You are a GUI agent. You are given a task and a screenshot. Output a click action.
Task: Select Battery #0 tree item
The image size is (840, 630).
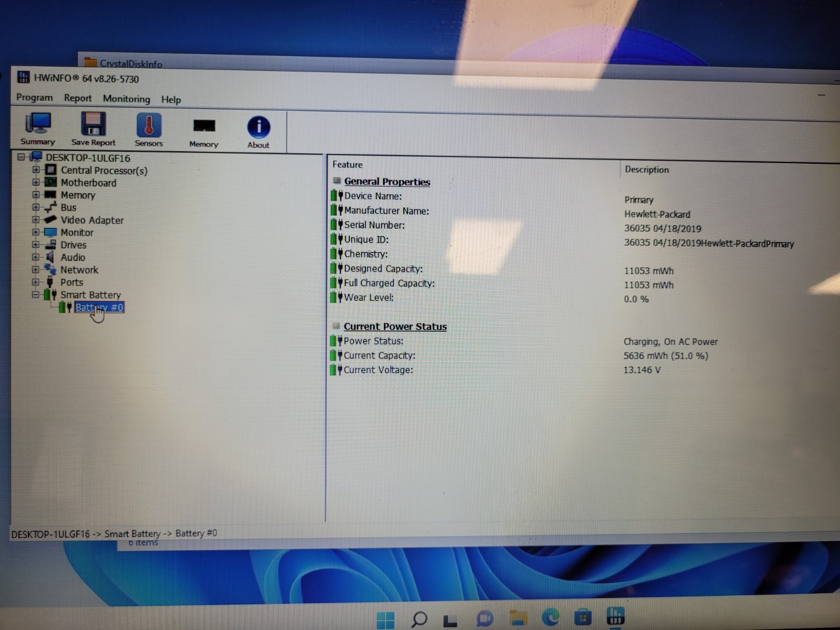point(99,308)
